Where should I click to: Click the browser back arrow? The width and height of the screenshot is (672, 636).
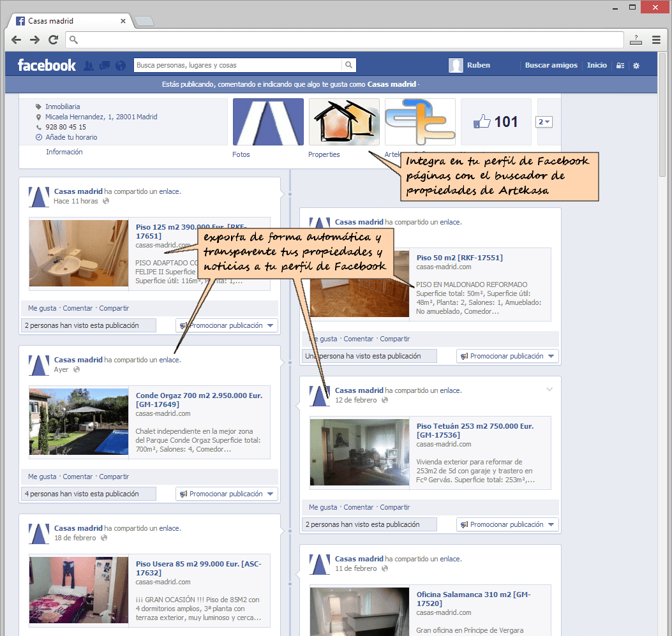tap(16, 40)
